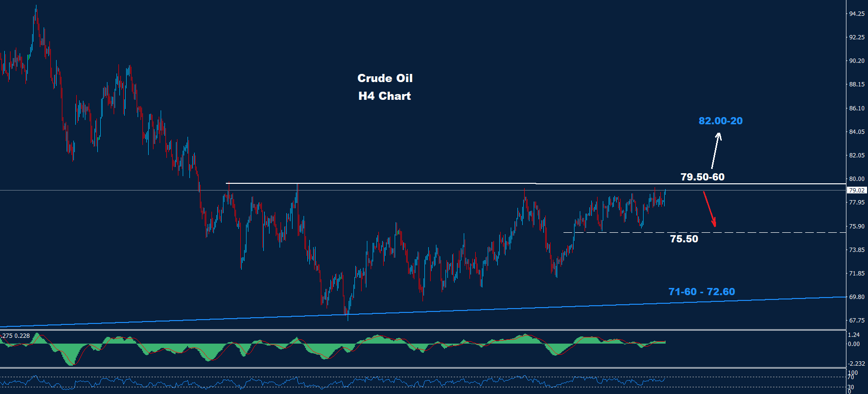
Task: Select the 79.50-60 resistance label
Action: pyautogui.click(x=703, y=177)
